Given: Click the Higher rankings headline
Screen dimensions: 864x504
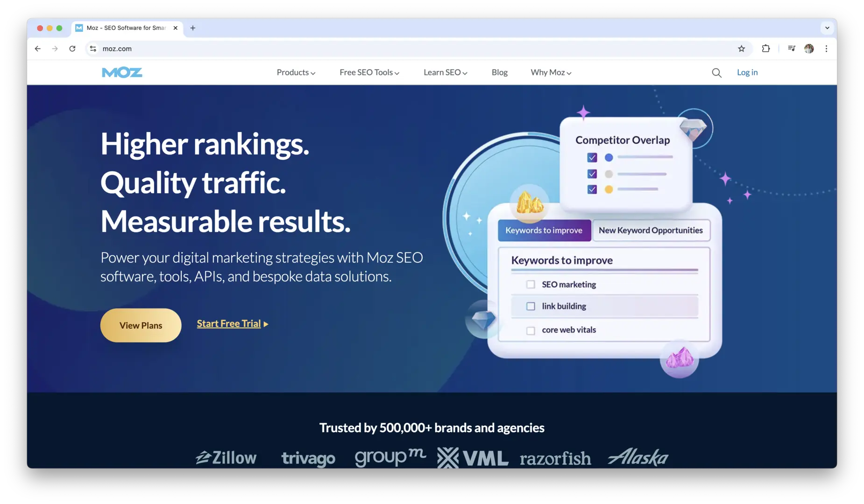Looking at the screenshot, I should click(205, 144).
